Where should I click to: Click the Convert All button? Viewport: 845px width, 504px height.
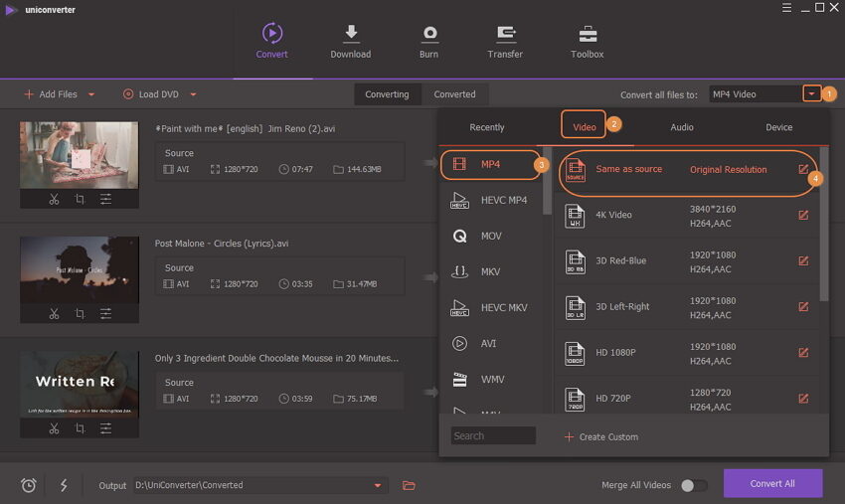click(772, 484)
